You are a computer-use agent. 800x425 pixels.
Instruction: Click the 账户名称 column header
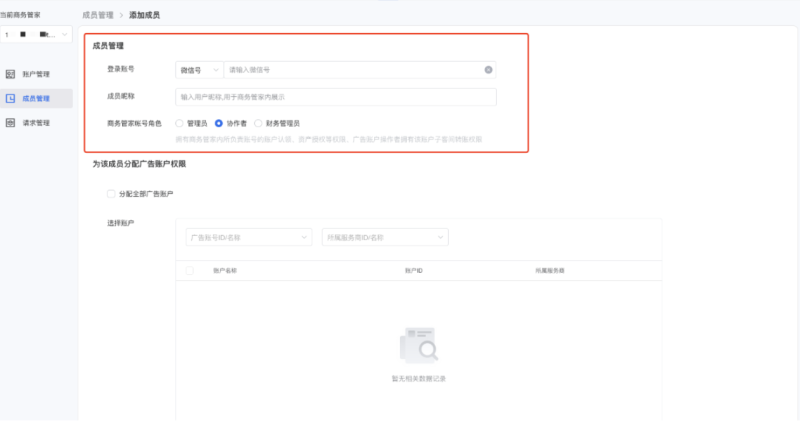[x=225, y=270]
